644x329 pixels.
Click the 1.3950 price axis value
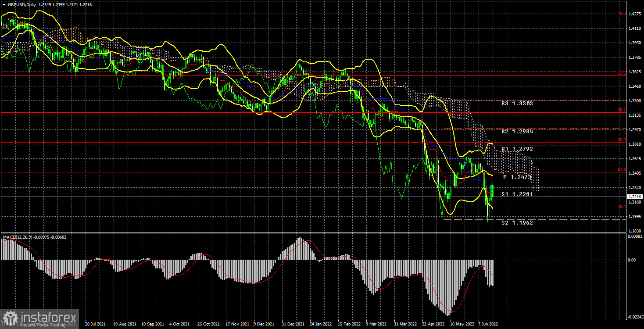pyautogui.click(x=635, y=43)
